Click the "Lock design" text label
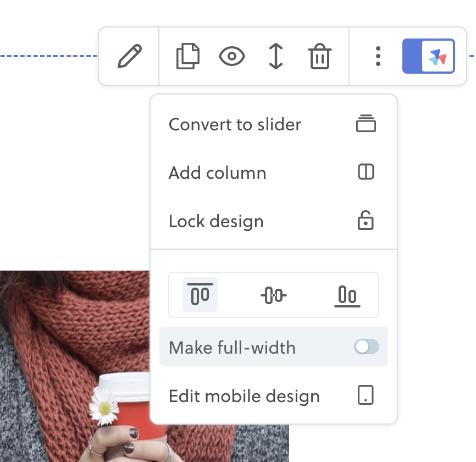 (216, 221)
